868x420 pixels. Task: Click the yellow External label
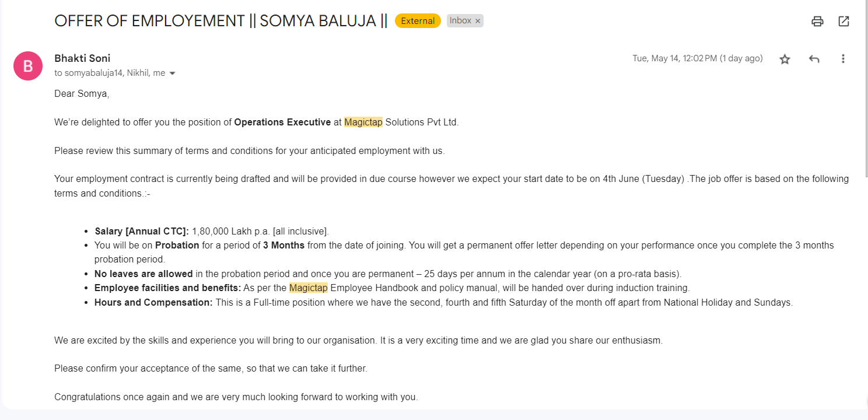point(418,21)
